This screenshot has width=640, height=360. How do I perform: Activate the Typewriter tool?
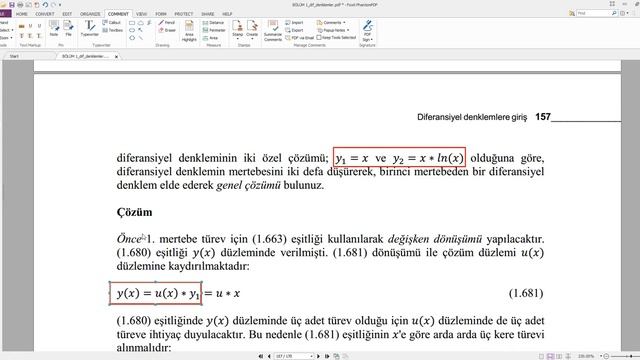click(x=89, y=29)
